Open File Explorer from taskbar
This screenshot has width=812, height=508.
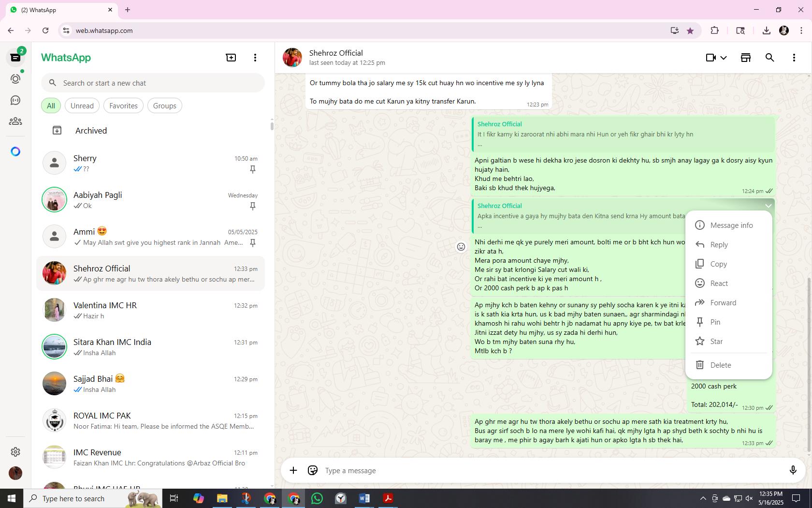click(222, 498)
